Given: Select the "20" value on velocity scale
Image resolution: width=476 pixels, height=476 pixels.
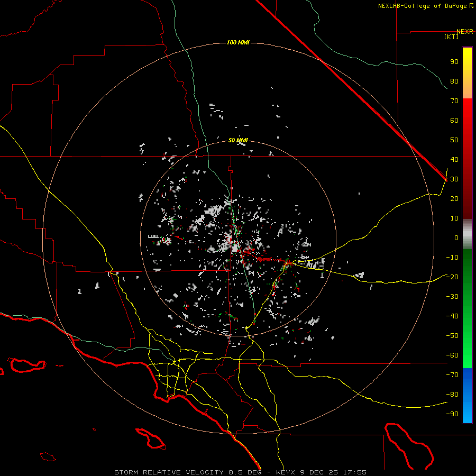Looking at the screenshot, I should coord(454,199).
